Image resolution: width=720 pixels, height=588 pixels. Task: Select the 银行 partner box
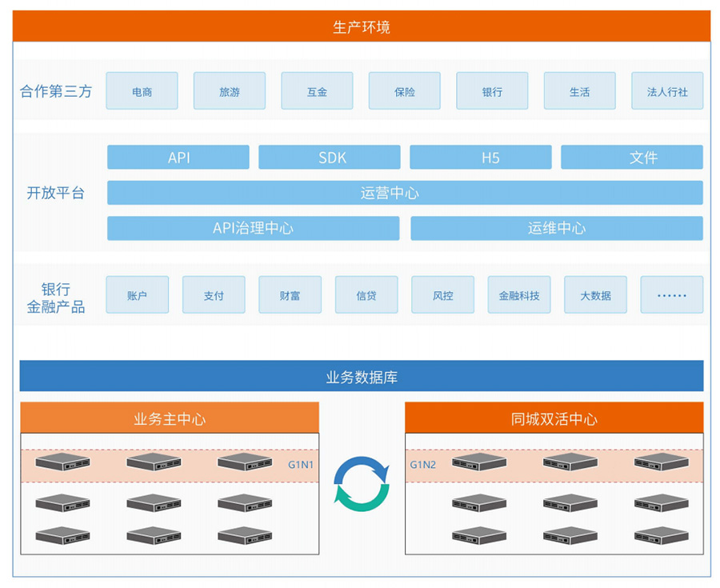(492, 91)
